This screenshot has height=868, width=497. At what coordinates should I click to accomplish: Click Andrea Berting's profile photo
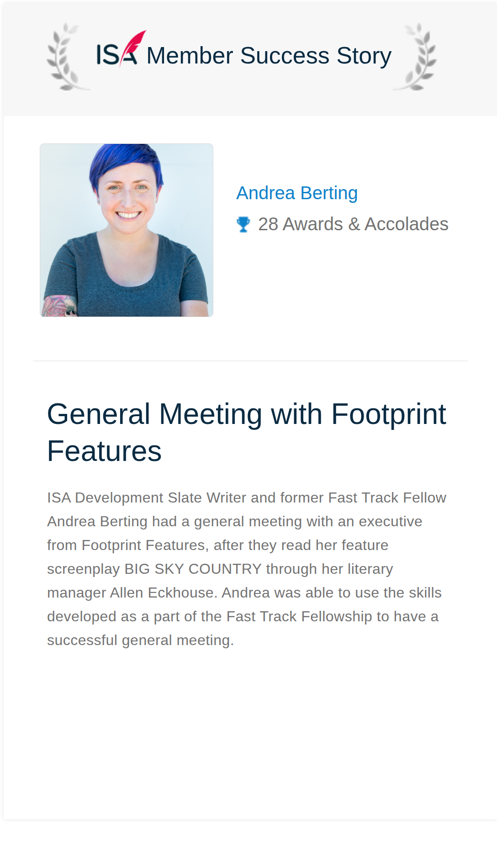click(x=127, y=230)
